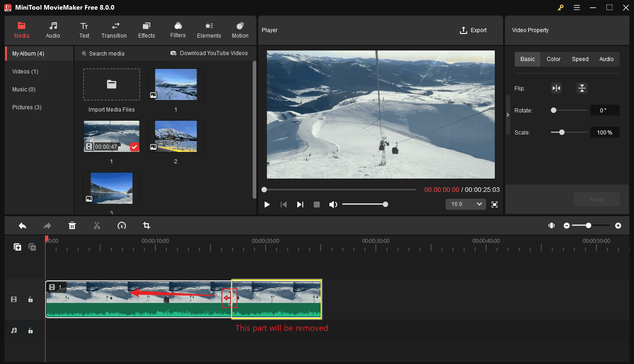Screen dimensions: 634x364
Task: Open the Filters tab
Action: 178,30
